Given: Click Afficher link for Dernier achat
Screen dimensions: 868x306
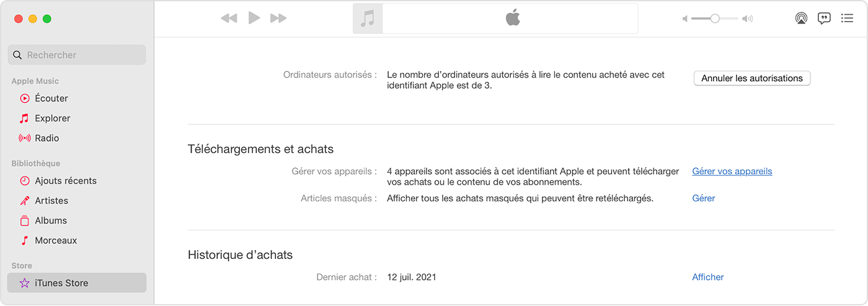Looking at the screenshot, I should 707,278.
